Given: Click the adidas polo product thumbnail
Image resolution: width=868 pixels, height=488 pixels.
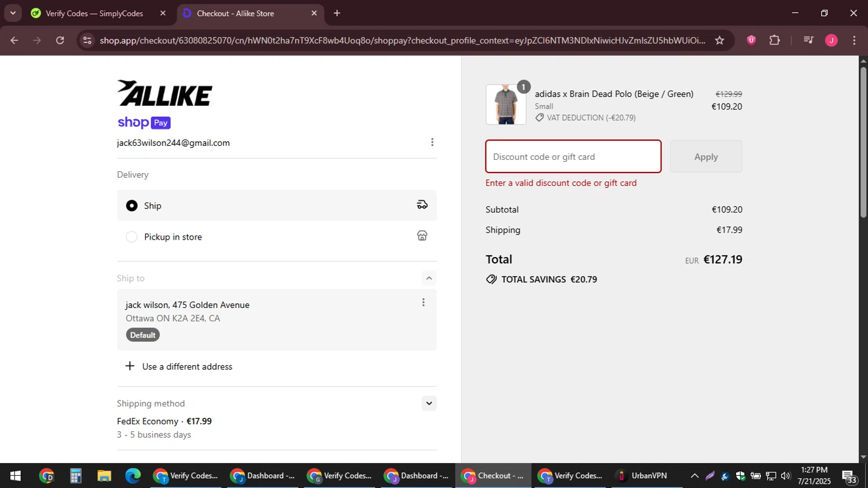Looking at the screenshot, I should tap(506, 105).
